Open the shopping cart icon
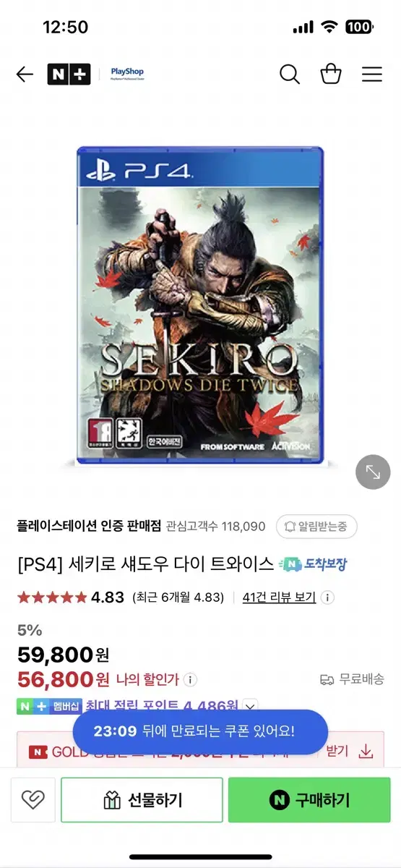The height and width of the screenshot is (868, 401). [331, 74]
